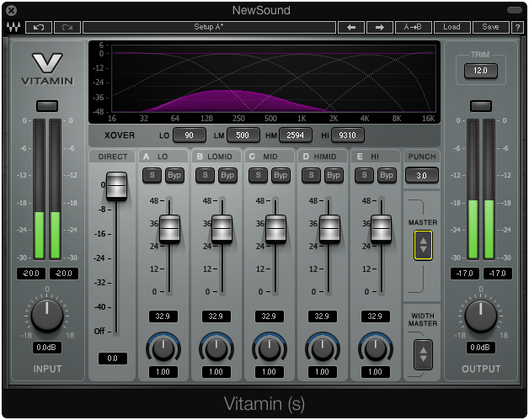The width and height of the screenshot is (529, 420).
Task: Click the A LO width knob
Action: tap(163, 348)
